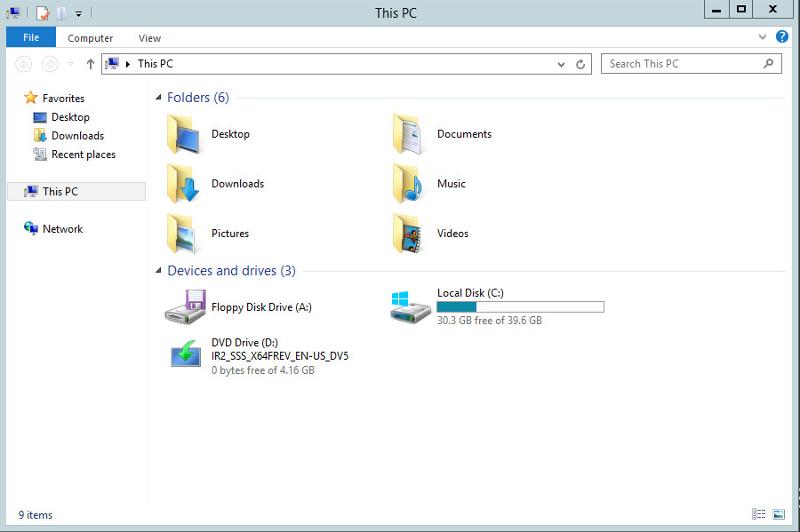Refresh the This PC location
The image size is (800, 532).
click(580, 64)
